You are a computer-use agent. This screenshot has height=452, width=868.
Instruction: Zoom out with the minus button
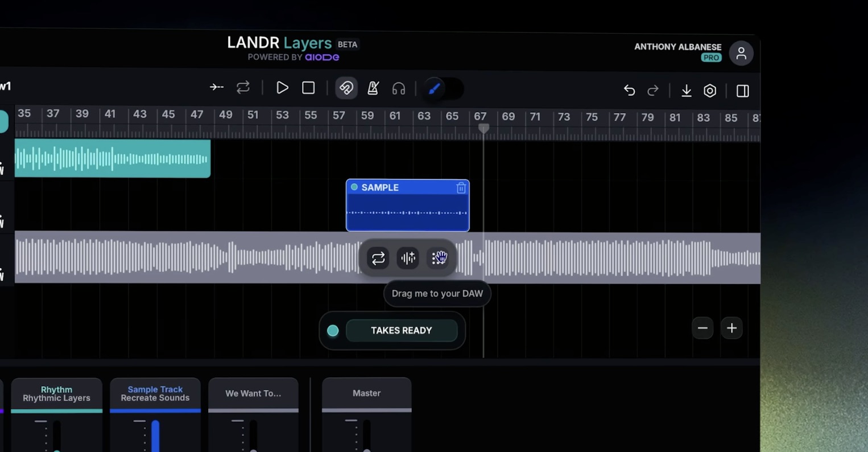702,328
